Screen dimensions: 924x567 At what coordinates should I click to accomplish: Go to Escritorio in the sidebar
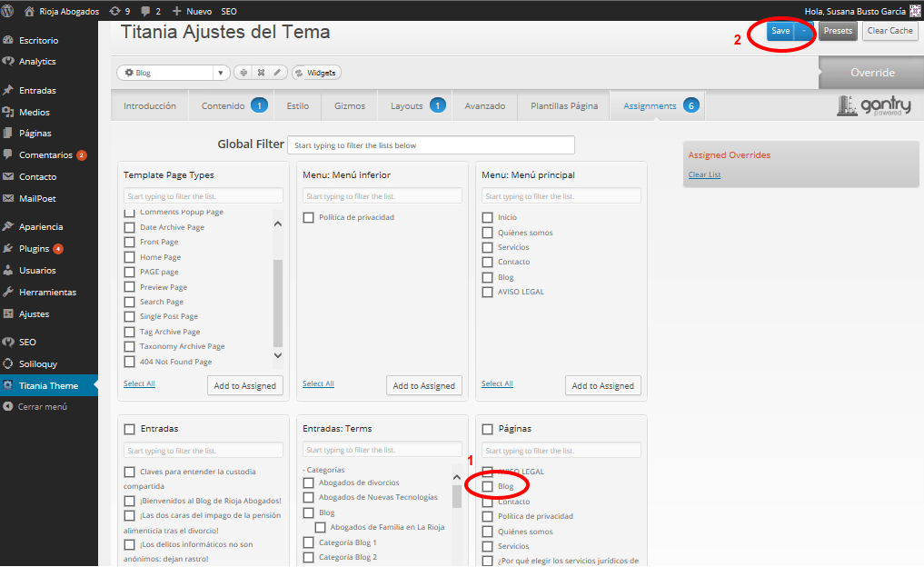click(39, 40)
